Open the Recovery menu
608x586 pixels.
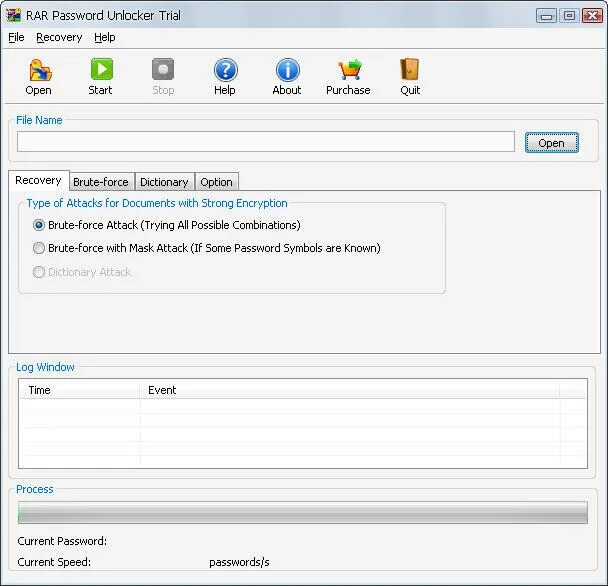(59, 38)
